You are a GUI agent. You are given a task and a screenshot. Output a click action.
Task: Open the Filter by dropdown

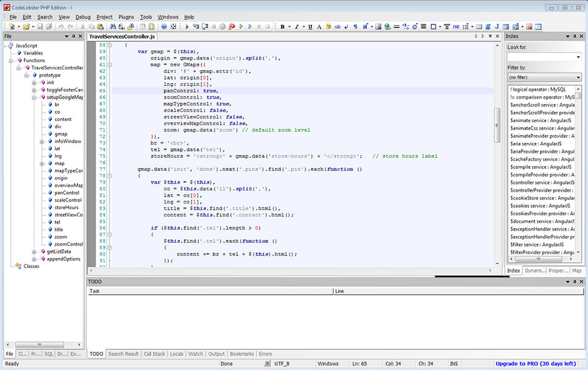point(544,77)
